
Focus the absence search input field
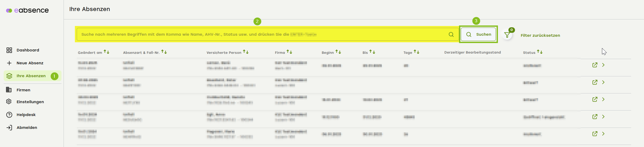(263, 34)
